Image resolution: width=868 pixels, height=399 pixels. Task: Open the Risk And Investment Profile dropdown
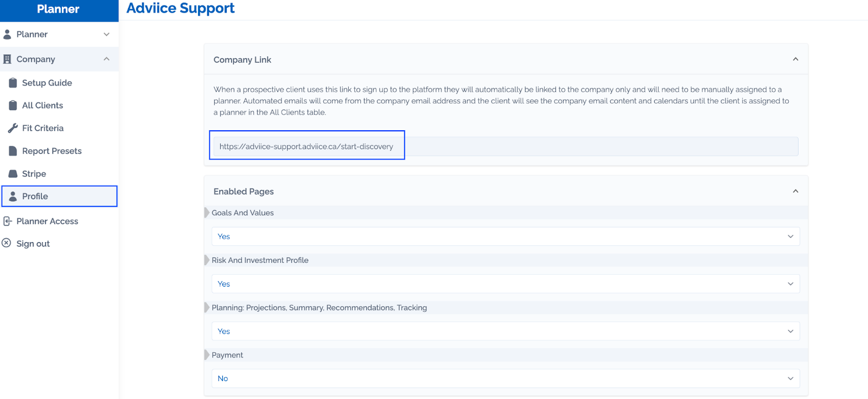(x=506, y=283)
